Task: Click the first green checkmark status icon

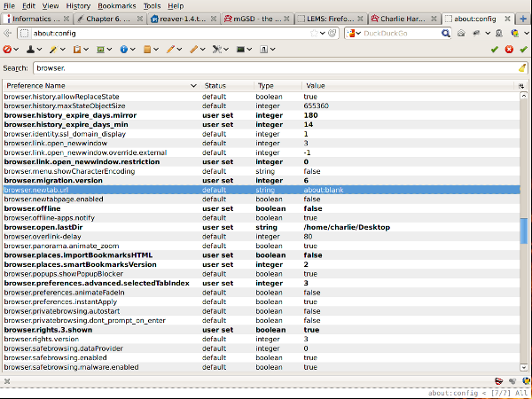Action: coord(495,50)
